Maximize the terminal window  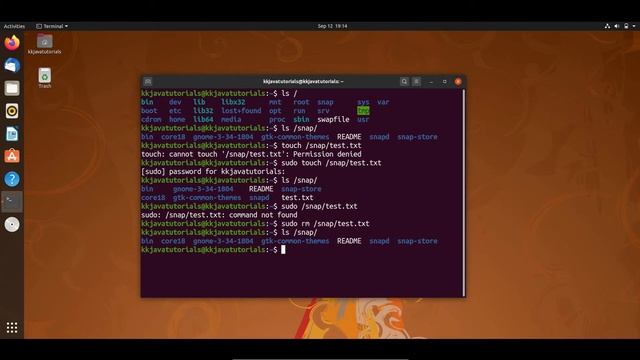coord(444,82)
